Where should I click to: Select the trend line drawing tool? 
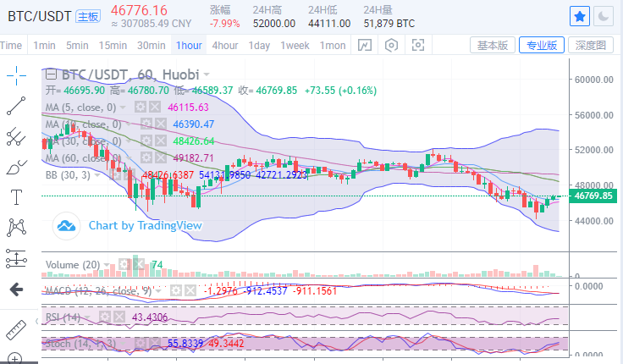16,106
